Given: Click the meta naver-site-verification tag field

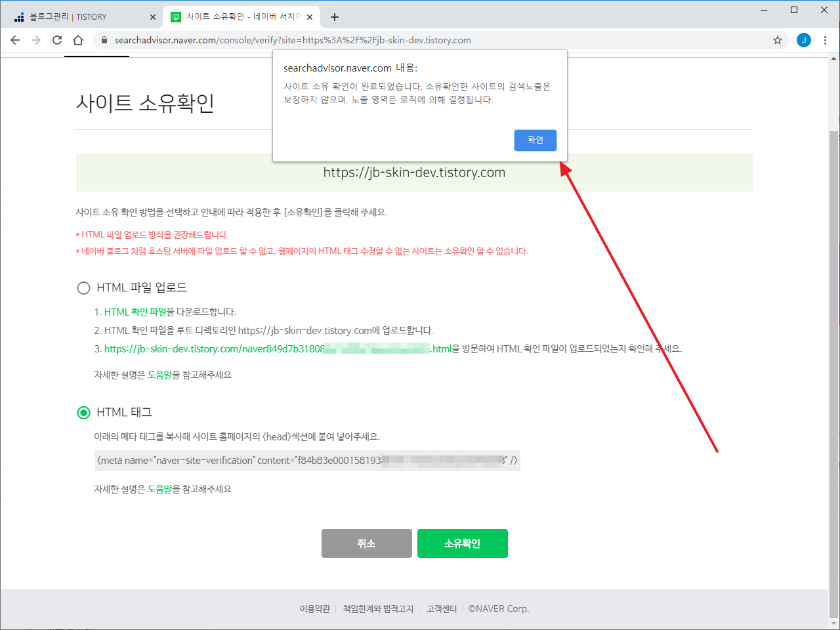Looking at the screenshot, I should [307, 460].
